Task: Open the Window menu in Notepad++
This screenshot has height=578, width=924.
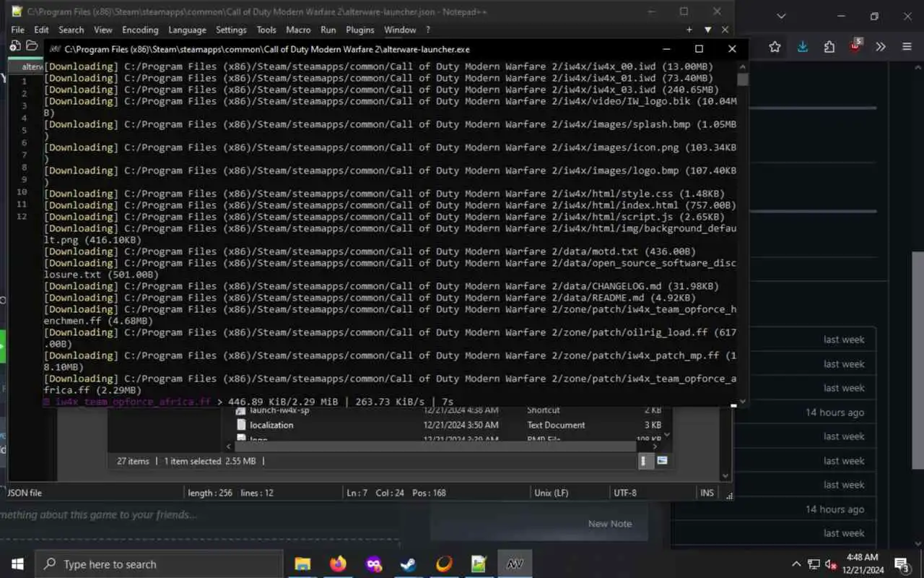Action: click(x=400, y=30)
